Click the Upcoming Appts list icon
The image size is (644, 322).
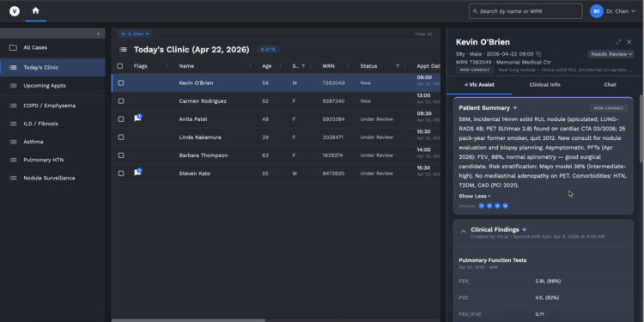pyautogui.click(x=13, y=86)
